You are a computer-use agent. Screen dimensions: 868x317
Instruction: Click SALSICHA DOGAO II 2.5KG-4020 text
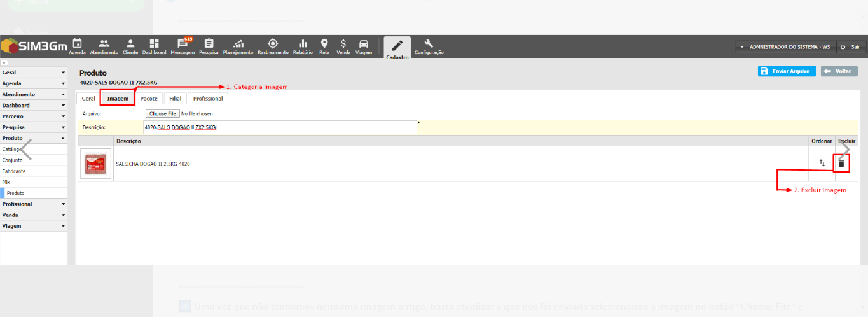coord(153,164)
